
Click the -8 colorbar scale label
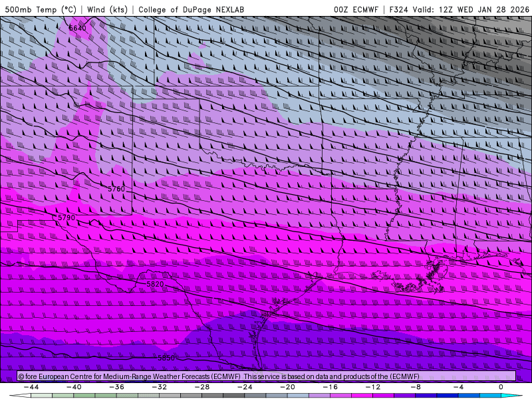click(x=416, y=387)
